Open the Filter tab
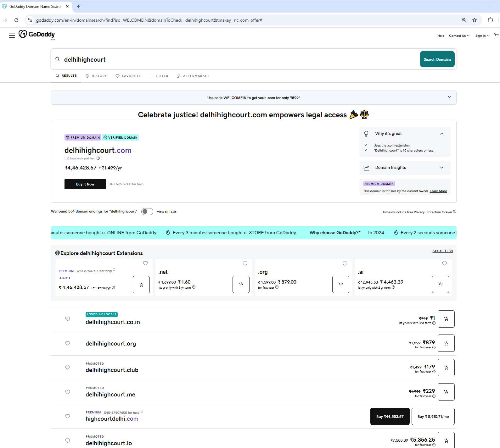500x448 pixels. pos(159,76)
